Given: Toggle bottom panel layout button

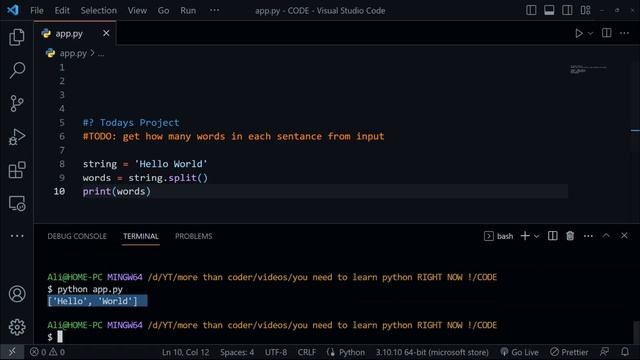Looking at the screenshot, I should 549,10.
